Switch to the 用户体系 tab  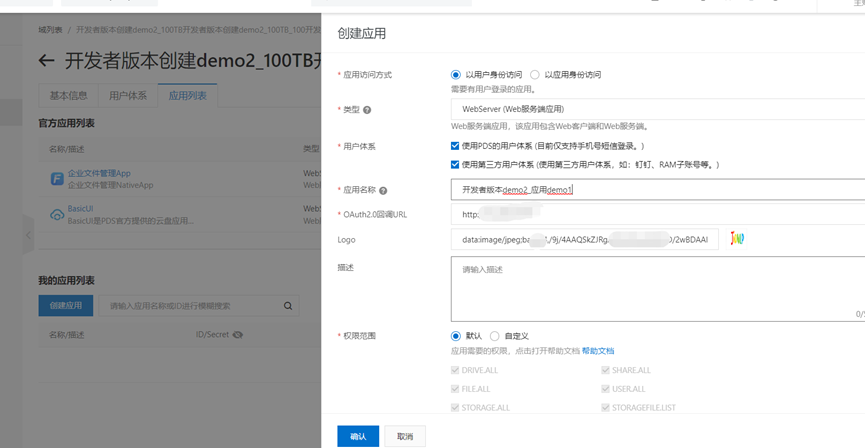128,95
